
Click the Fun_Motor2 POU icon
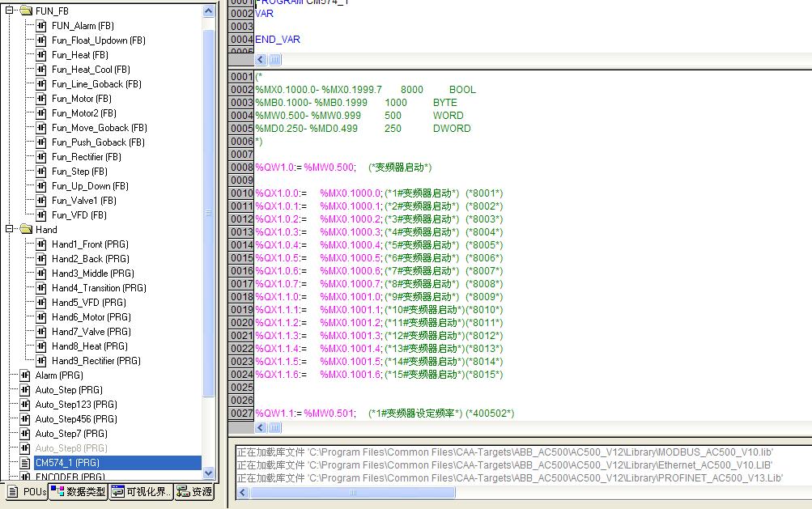[x=41, y=113]
